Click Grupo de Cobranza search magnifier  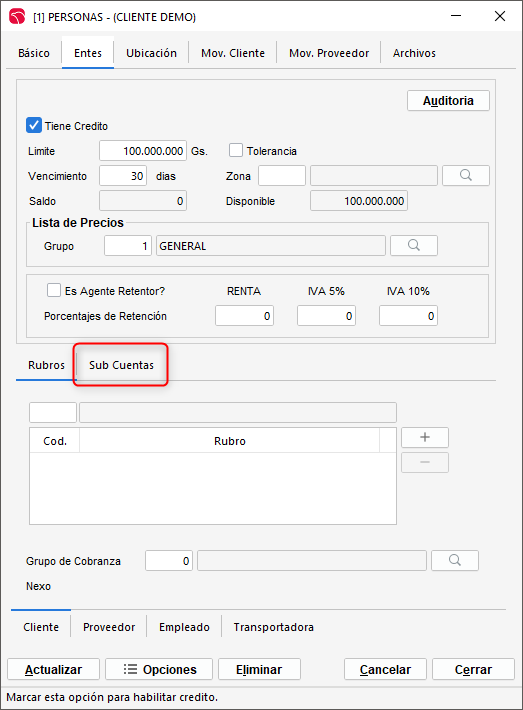[x=455, y=561]
